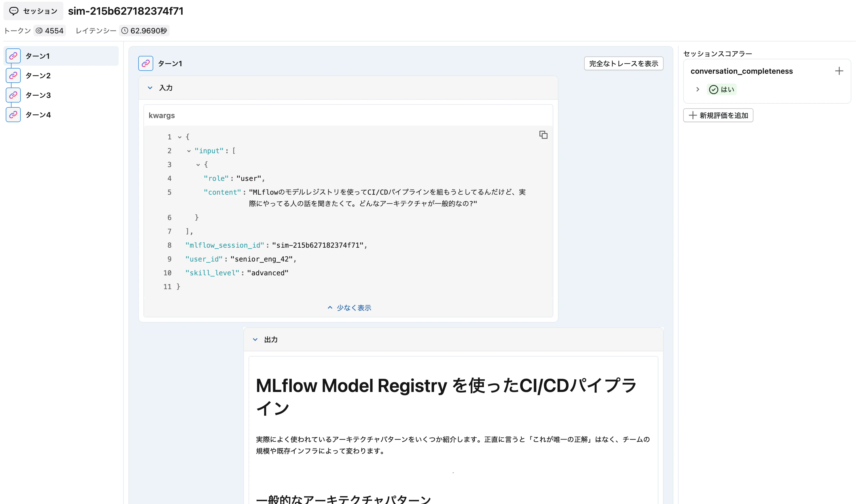The image size is (860, 504).
Task: Collapse the 出力 section chevron
Action: [255, 339]
